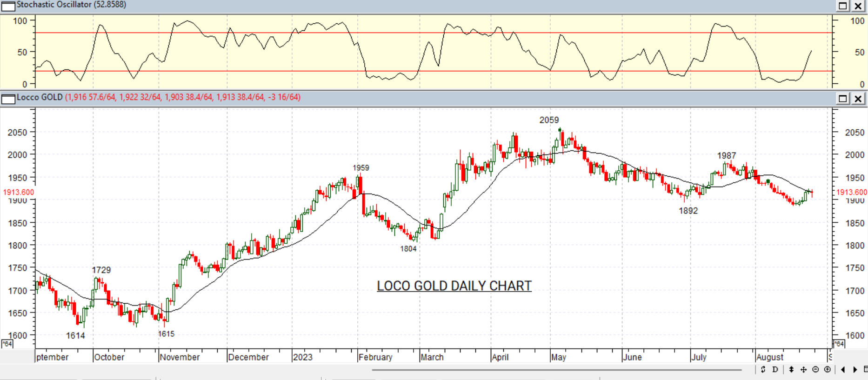Click the ^64 scale box on left axis
The image size is (868, 380).
tap(7, 344)
